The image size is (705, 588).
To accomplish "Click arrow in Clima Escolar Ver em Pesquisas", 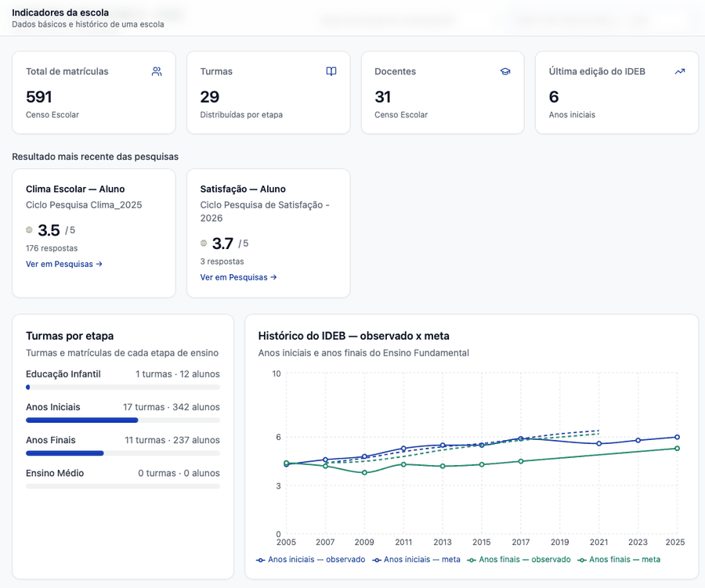I will (99, 264).
